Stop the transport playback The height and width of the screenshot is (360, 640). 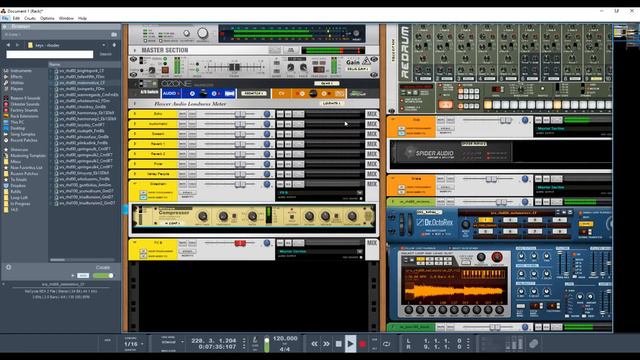[x=338, y=344]
